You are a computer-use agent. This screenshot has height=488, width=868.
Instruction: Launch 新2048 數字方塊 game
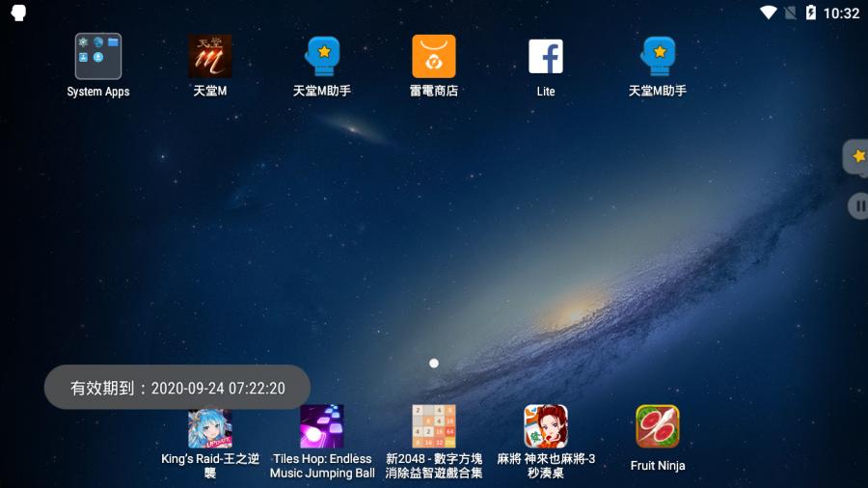click(x=434, y=426)
